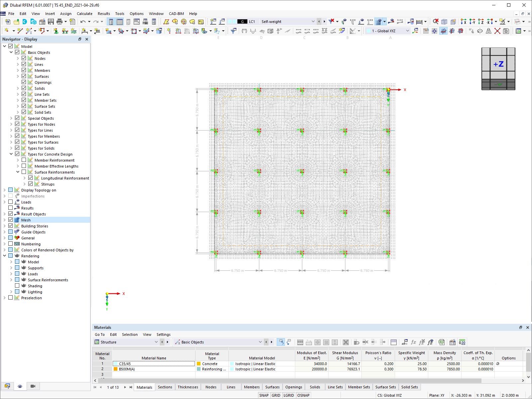Open the fx function editor in Materials panel
This screenshot has width=532, height=399.
[413, 342]
